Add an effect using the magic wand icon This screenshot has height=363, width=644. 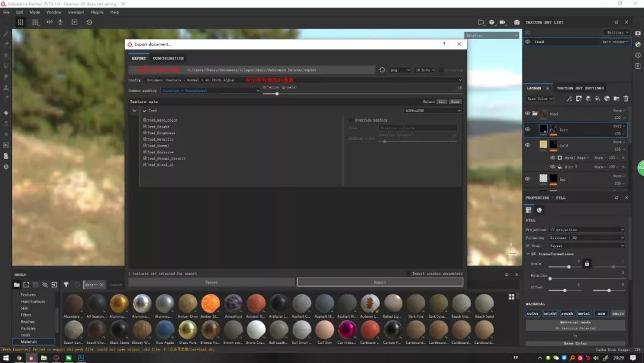[569, 99]
